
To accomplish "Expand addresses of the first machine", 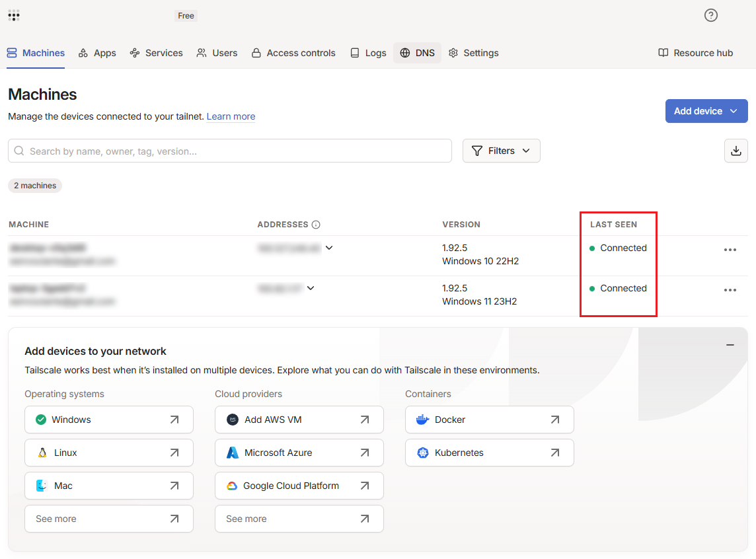I will coord(329,248).
